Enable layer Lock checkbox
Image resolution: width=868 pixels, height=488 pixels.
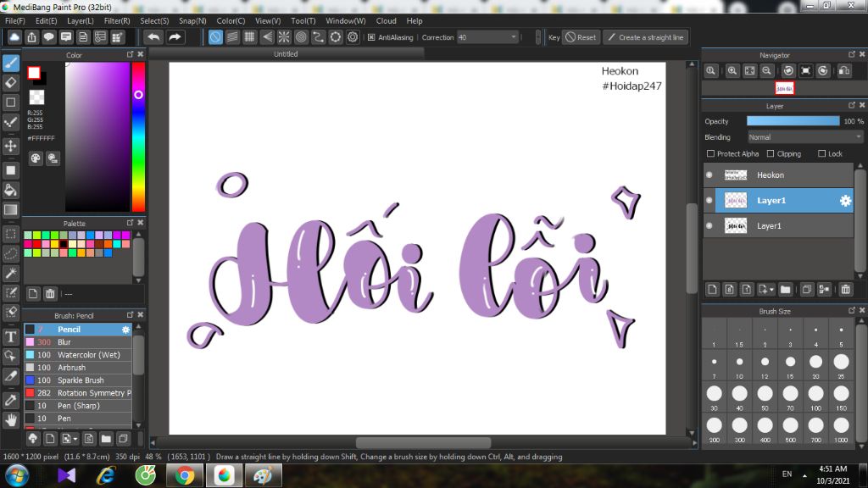[x=822, y=154]
